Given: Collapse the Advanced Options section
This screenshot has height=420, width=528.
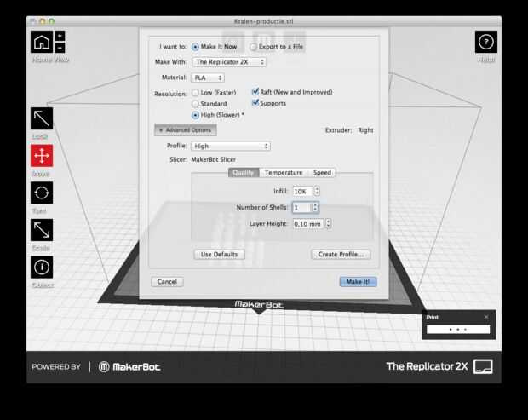Looking at the screenshot, I should click(185, 130).
